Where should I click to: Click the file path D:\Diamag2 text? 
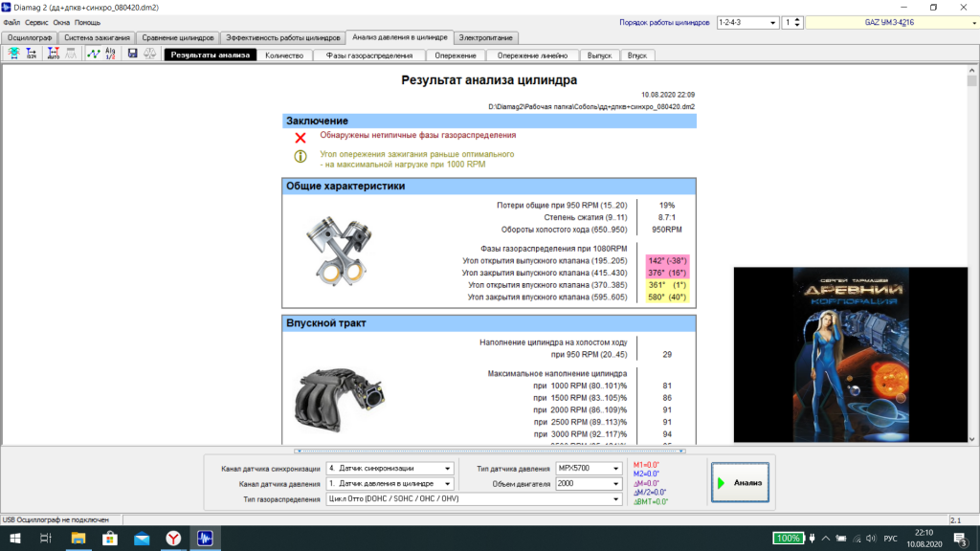pos(591,107)
